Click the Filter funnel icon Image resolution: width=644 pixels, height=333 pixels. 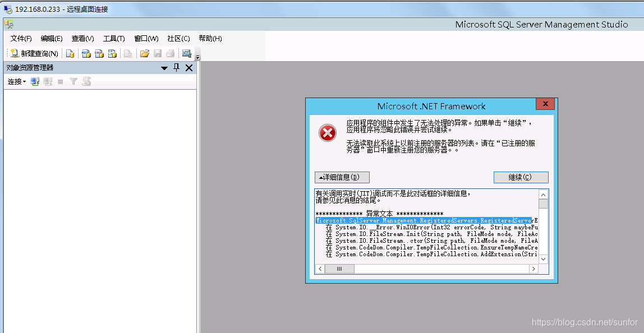[73, 82]
